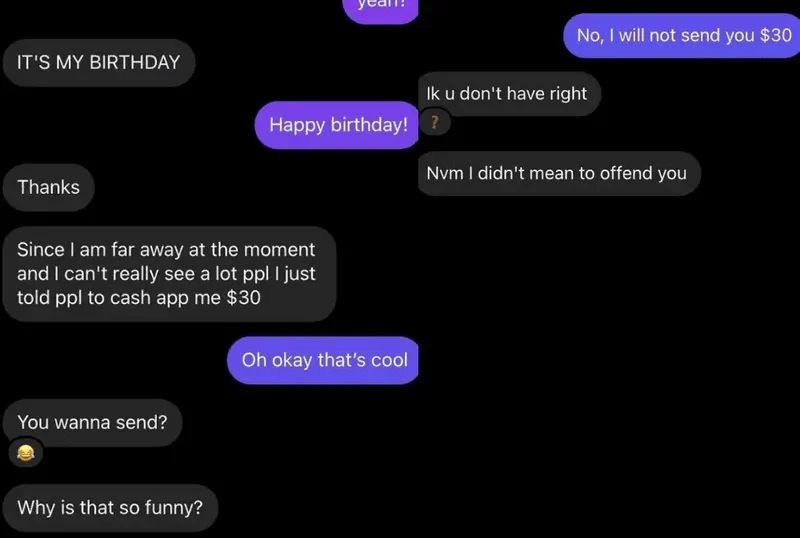This screenshot has width=800, height=538.
Task: Tap the "Ik u don't have right" message
Action: point(507,94)
